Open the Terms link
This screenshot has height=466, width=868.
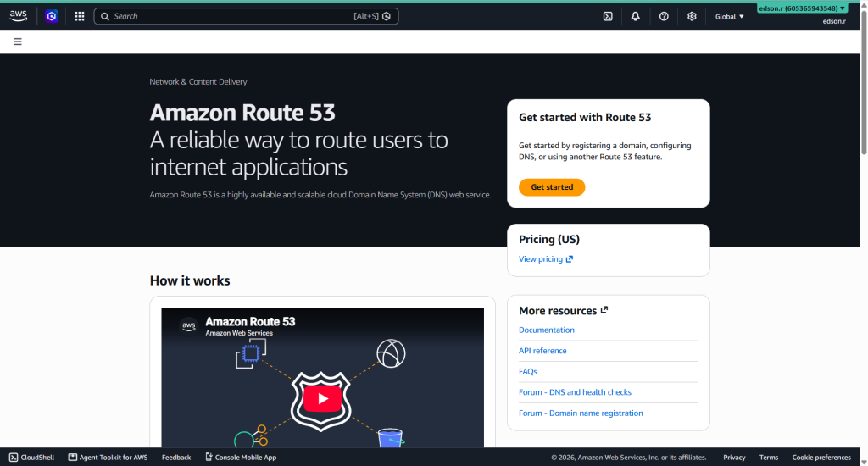768,458
